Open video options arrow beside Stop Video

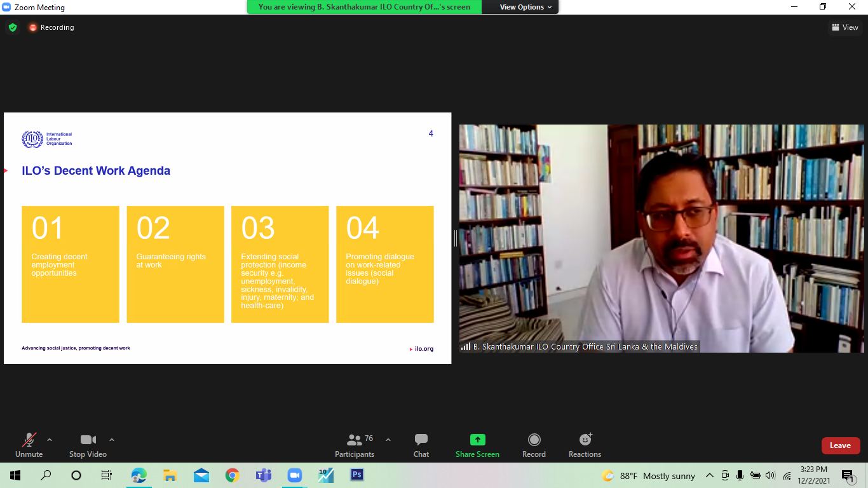(112, 440)
